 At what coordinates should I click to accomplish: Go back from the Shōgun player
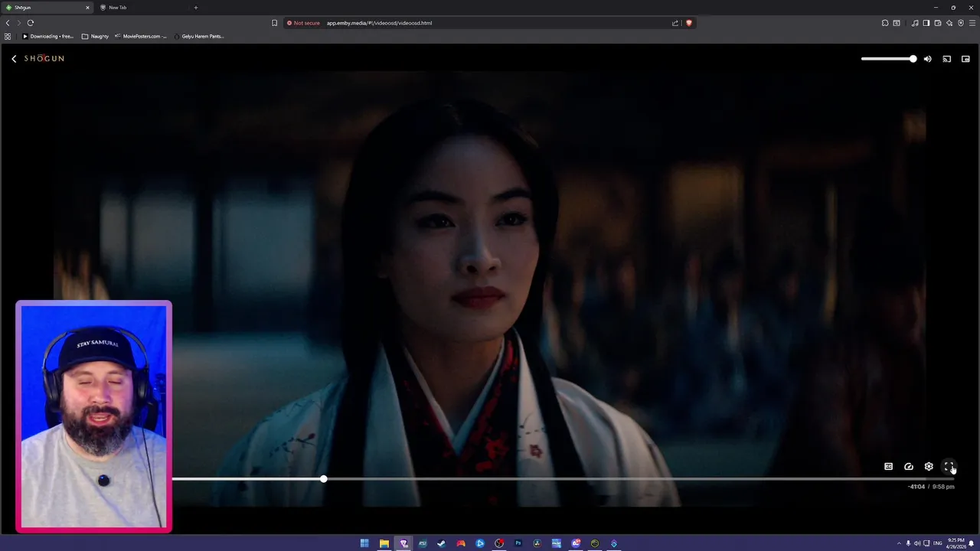[x=14, y=59]
